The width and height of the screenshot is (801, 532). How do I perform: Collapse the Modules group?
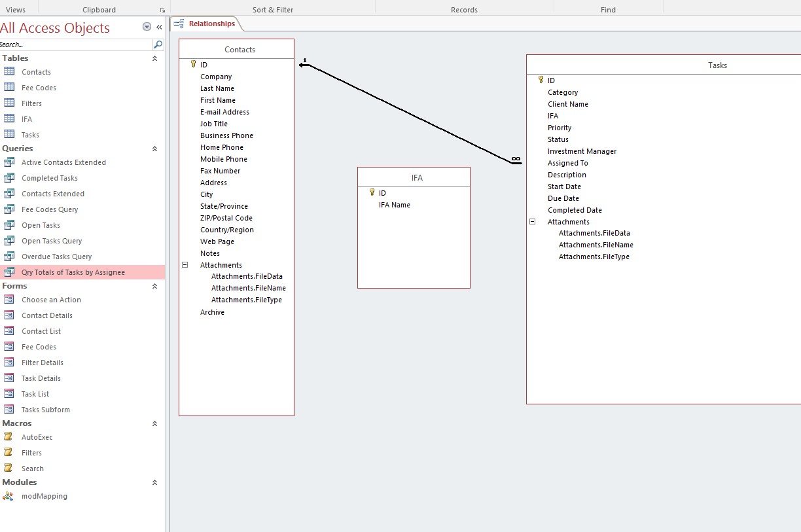155,482
